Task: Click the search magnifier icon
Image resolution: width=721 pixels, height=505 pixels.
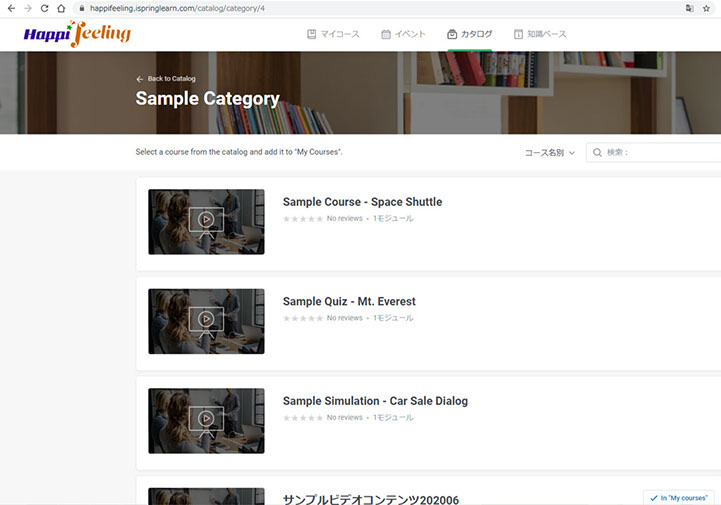Action: 598,153
